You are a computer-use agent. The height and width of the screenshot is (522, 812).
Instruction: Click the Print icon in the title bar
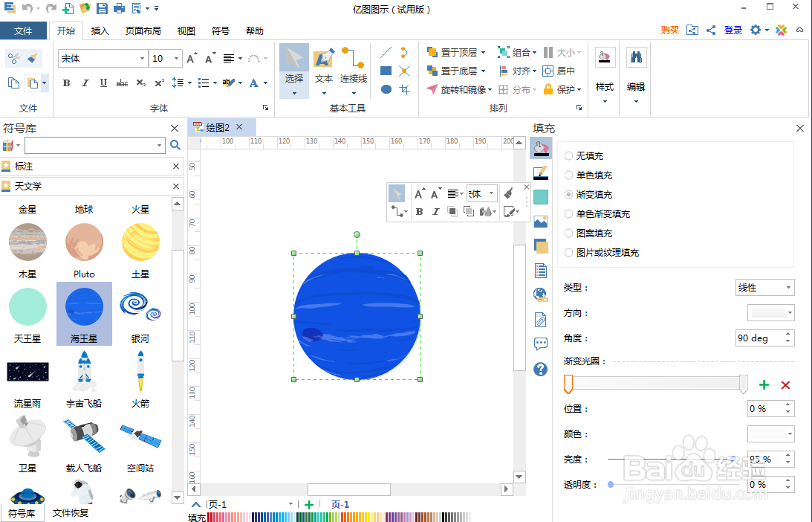tap(119, 8)
